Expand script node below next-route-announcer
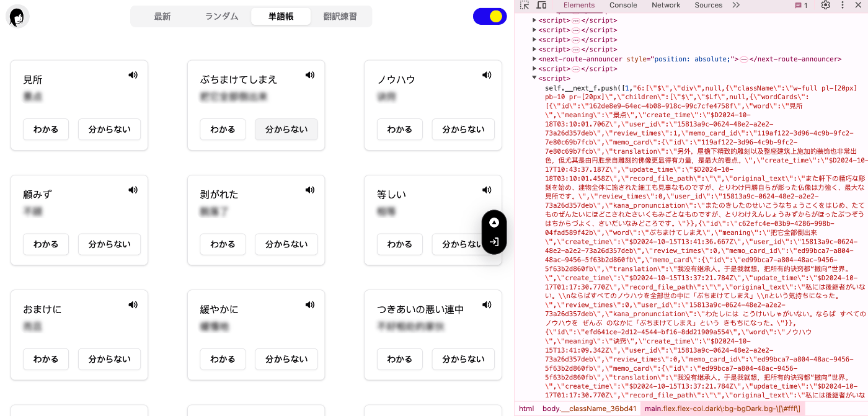This screenshot has width=868, height=416. coord(534,69)
